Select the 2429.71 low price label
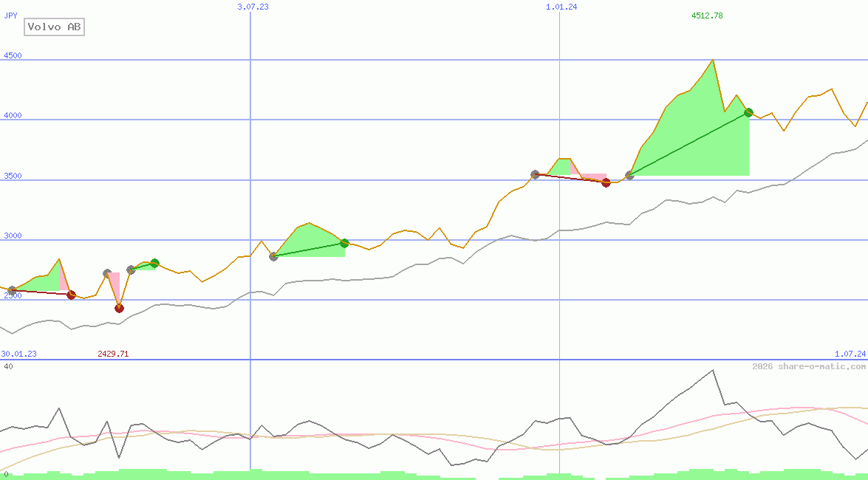This screenshot has width=868, height=480. [x=113, y=354]
